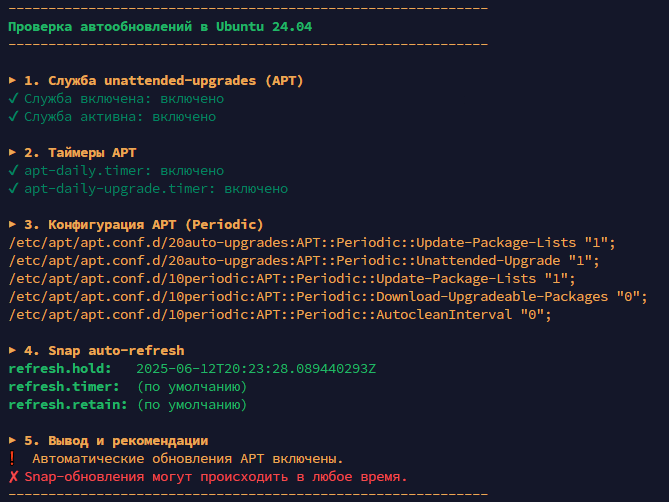This screenshot has height=502, width=669.
Task: Click the title 'Проверка автообновлений в Ubuntu 24.04'
Action: click(x=160, y=27)
